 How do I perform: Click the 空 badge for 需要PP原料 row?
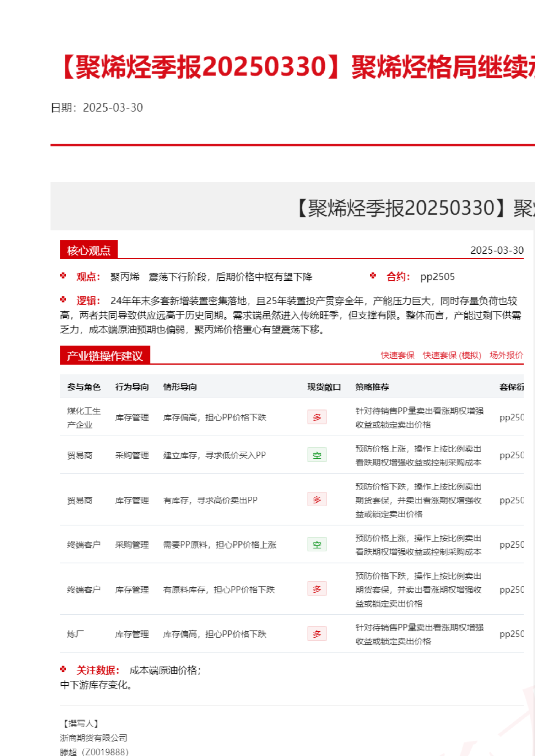(x=317, y=544)
